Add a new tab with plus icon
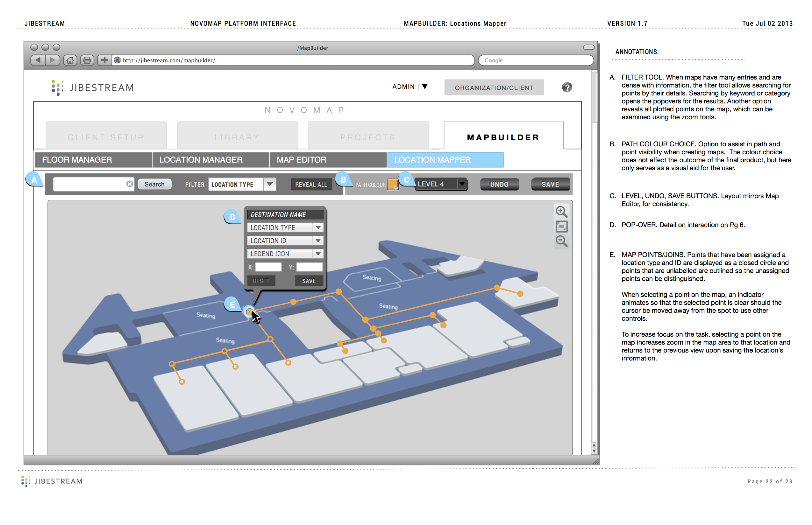The image size is (812, 525). pyautogui.click(x=104, y=60)
